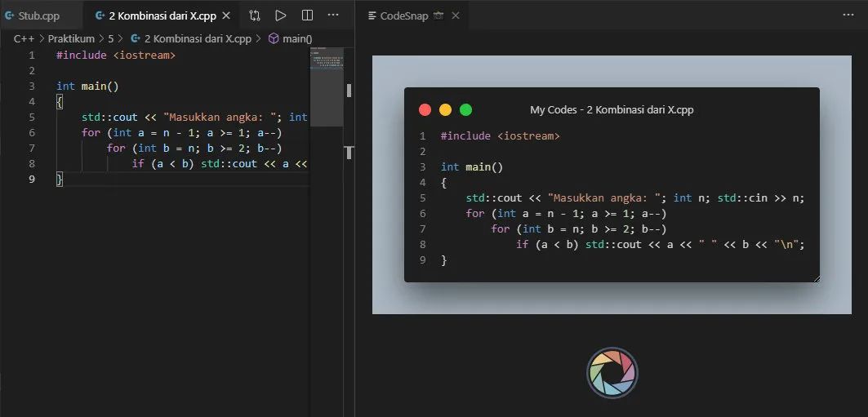Click the yellow circle in snippet window
This screenshot has height=417, width=868.
pos(446,109)
